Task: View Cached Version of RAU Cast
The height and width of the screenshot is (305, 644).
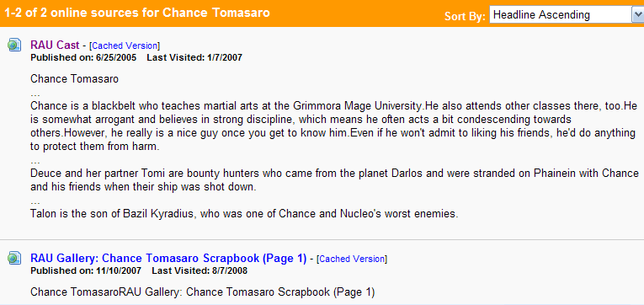Action: pos(125,45)
